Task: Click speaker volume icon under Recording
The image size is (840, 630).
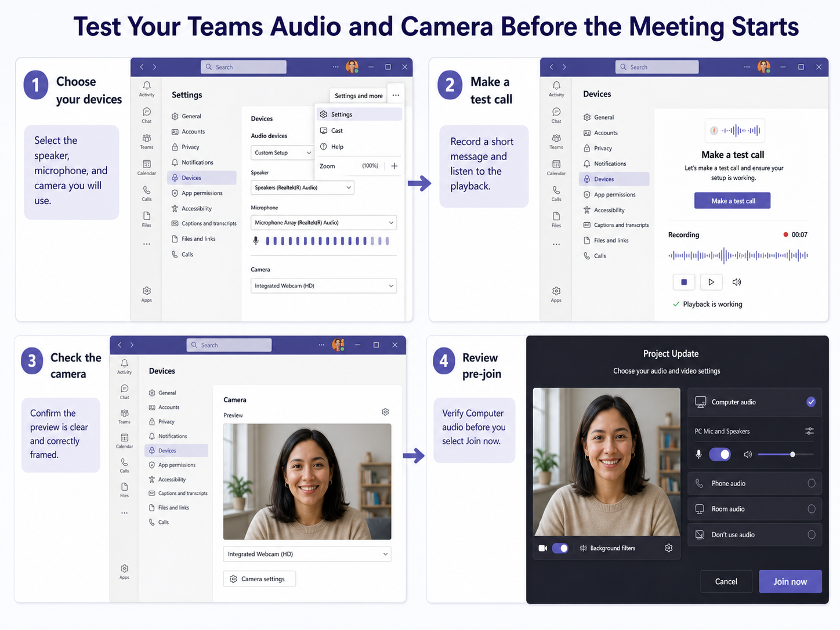Action: (737, 282)
